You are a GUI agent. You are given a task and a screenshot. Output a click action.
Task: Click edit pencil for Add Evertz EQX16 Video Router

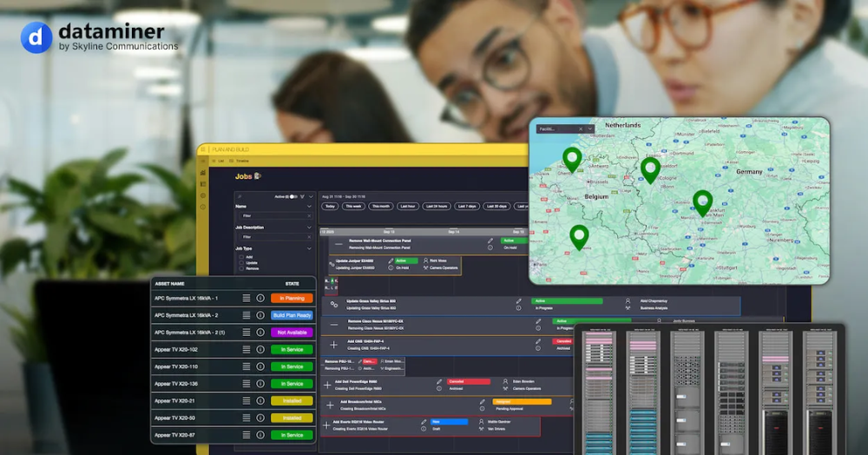(424, 422)
